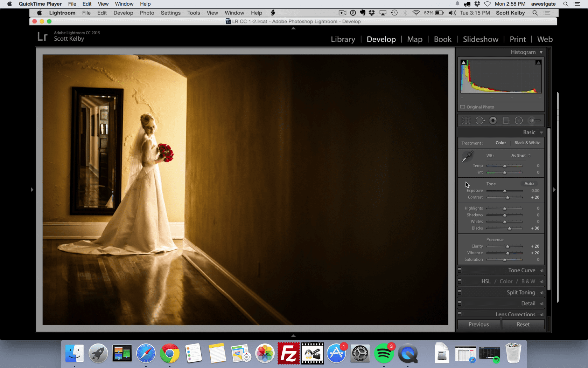Expand the Tone Curve panel
Image resolution: width=588 pixels, height=368 pixels.
pos(522,270)
